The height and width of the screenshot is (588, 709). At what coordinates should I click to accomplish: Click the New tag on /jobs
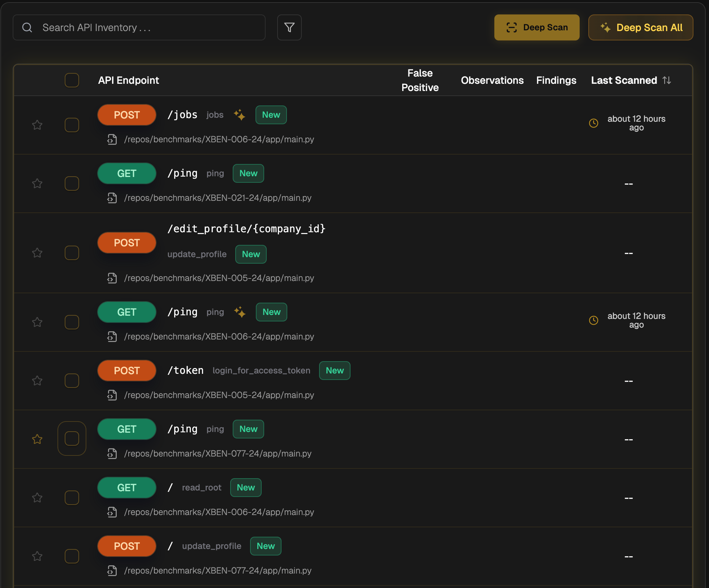(x=271, y=115)
